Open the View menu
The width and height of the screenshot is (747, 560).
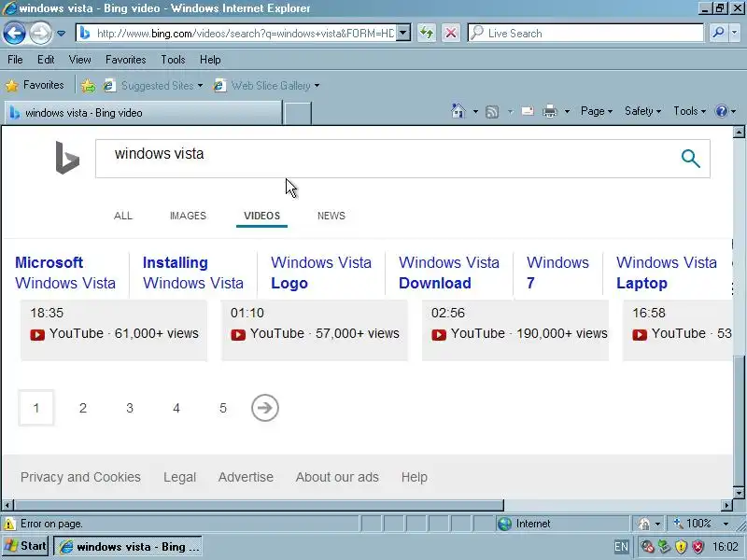(x=79, y=60)
